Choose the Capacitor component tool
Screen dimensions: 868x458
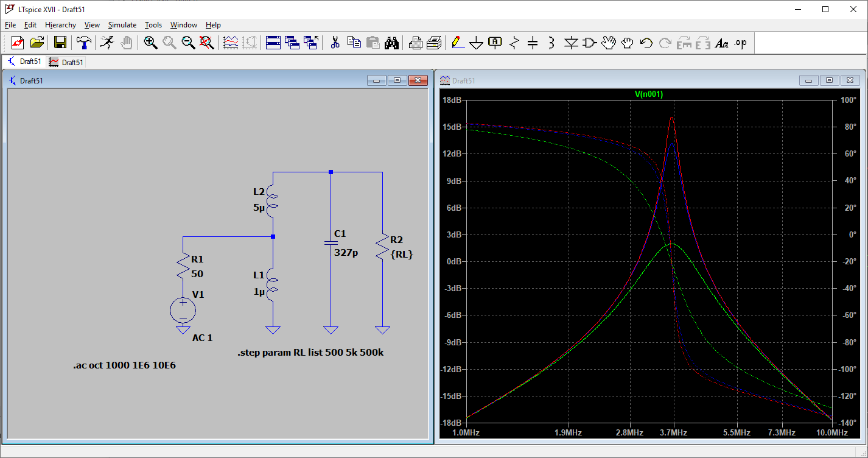pyautogui.click(x=533, y=43)
